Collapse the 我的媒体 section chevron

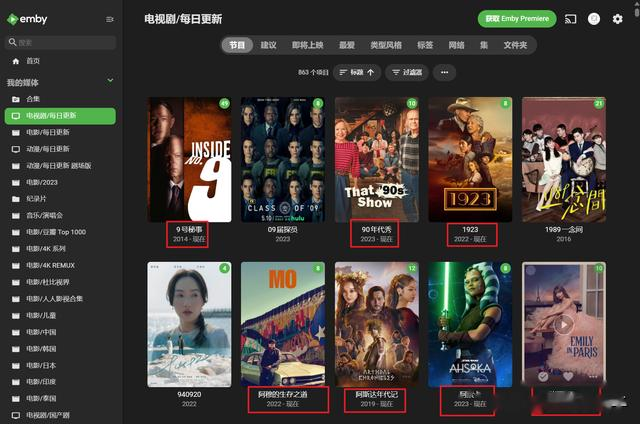point(110,80)
